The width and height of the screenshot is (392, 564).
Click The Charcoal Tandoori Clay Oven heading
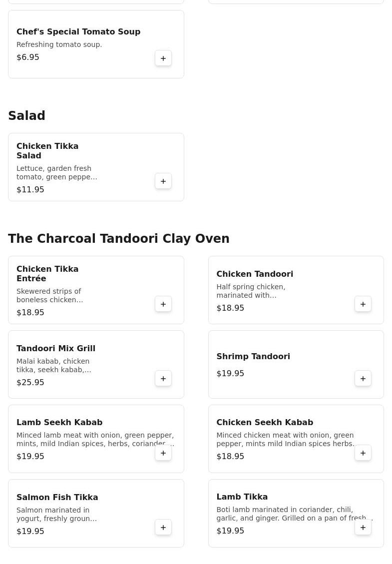point(119,238)
